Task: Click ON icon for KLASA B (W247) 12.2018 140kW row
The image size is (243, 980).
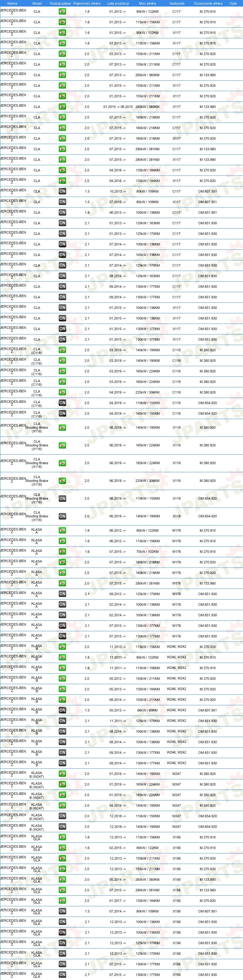Action: point(62,827)
